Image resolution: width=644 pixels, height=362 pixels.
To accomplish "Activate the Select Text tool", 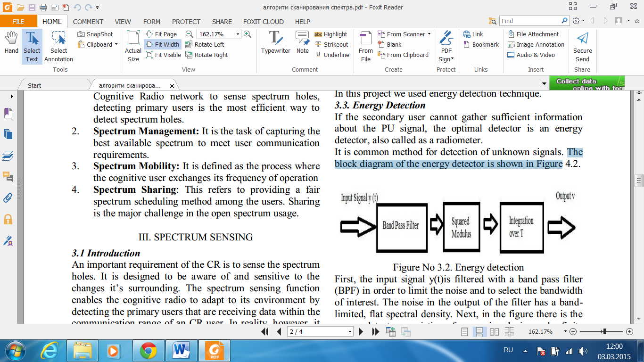I will click(32, 46).
